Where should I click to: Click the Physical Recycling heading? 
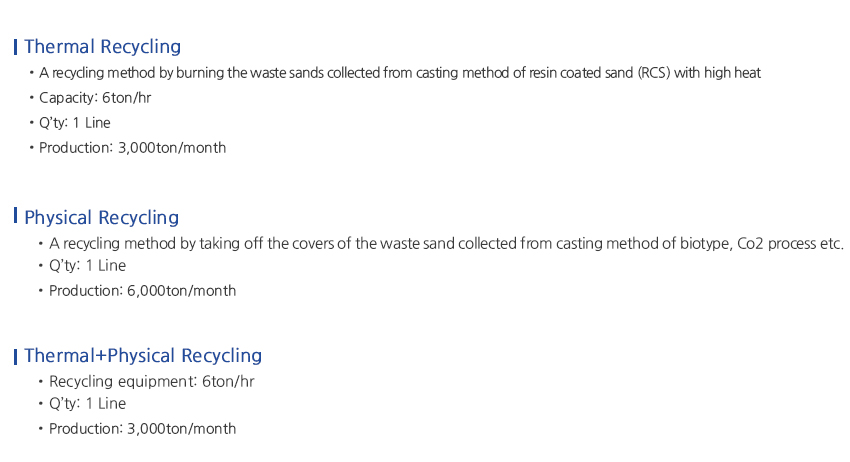(101, 218)
